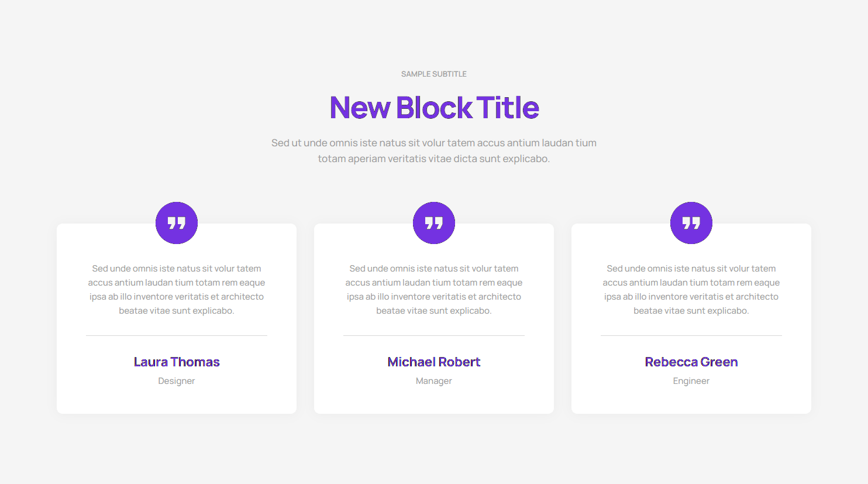Click the divider line above Laura Thomas

click(x=177, y=335)
